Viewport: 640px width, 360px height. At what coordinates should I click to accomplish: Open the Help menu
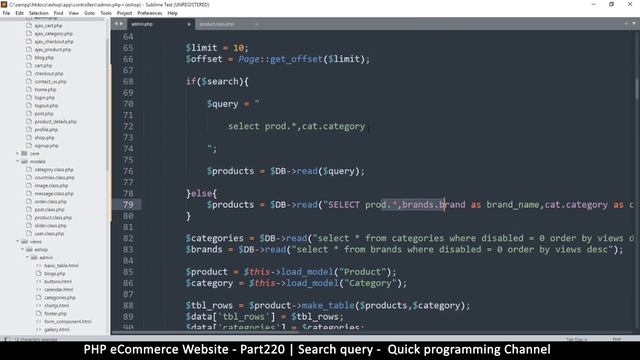(172, 13)
